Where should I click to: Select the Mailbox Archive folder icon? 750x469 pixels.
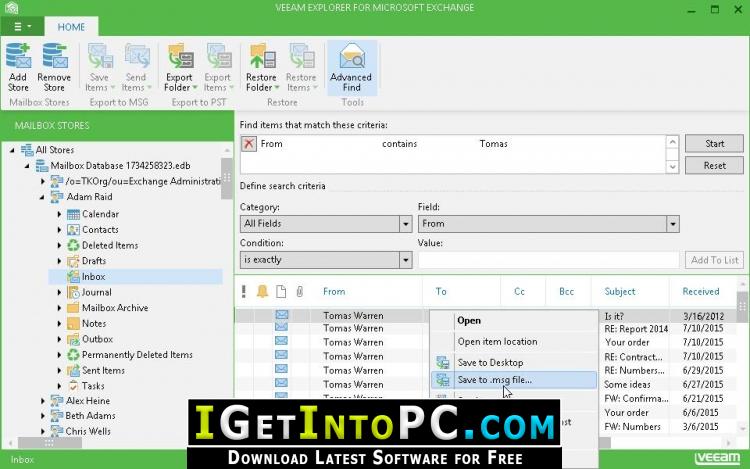[73, 308]
